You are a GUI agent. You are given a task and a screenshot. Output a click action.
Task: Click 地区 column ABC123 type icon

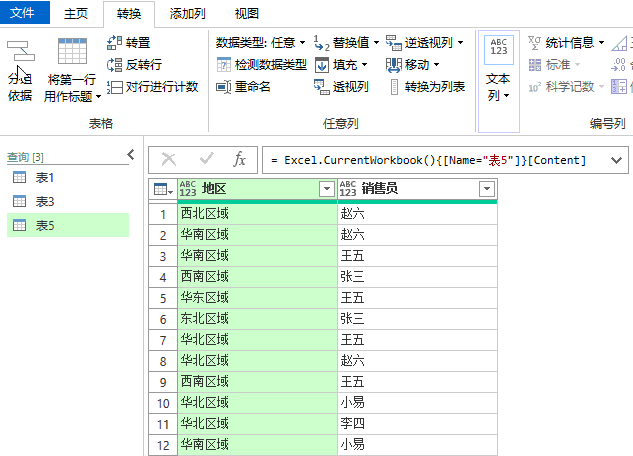click(x=188, y=188)
